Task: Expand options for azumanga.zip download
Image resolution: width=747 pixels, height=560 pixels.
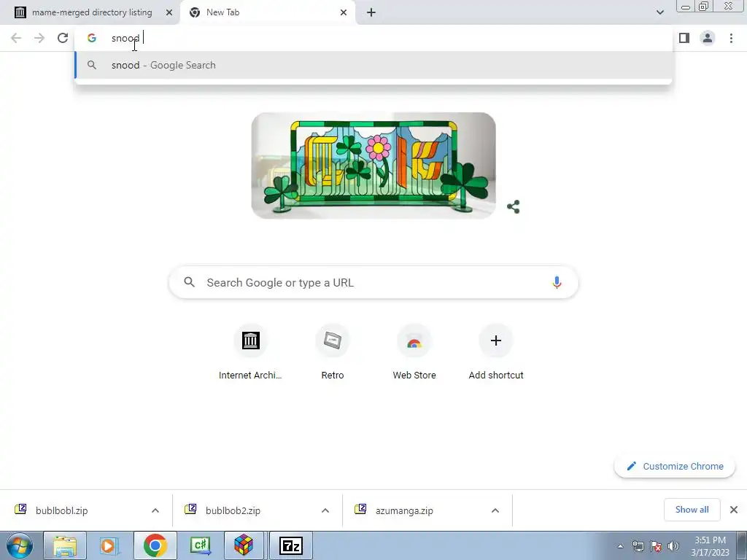Action: coord(495,510)
